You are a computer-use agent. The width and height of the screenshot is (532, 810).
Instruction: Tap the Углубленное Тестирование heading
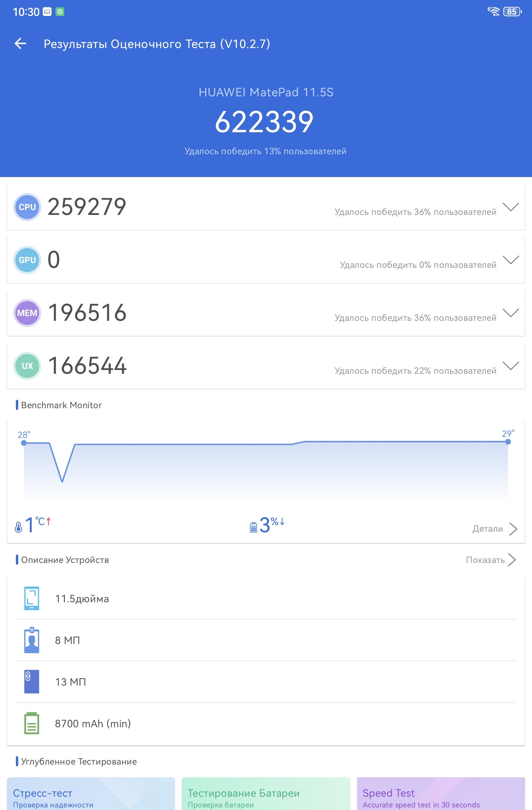pyautogui.click(x=79, y=761)
